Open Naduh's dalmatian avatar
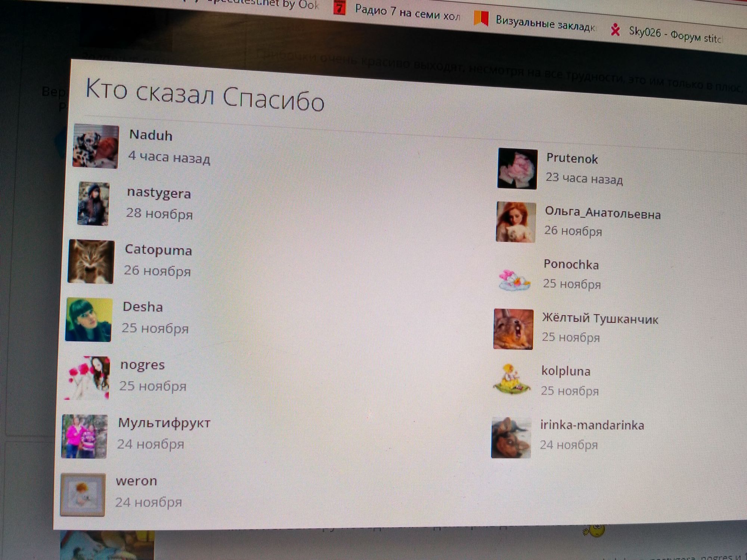This screenshot has width=747, height=560. [x=96, y=147]
